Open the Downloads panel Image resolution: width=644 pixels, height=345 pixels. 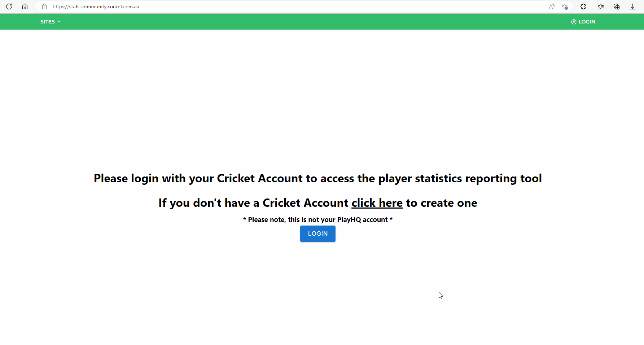click(632, 6)
